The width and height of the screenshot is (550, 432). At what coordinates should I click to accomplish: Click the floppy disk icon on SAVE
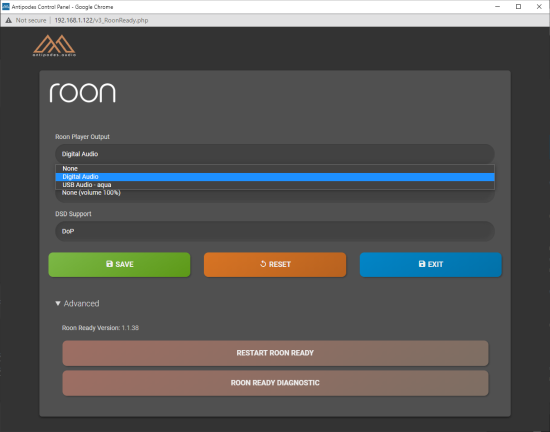tap(109, 264)
